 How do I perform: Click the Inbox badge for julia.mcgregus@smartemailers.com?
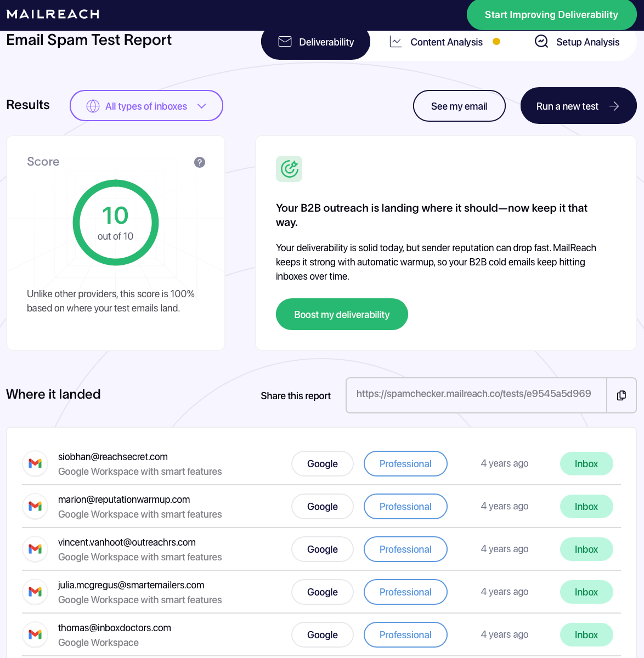[586, 592]
